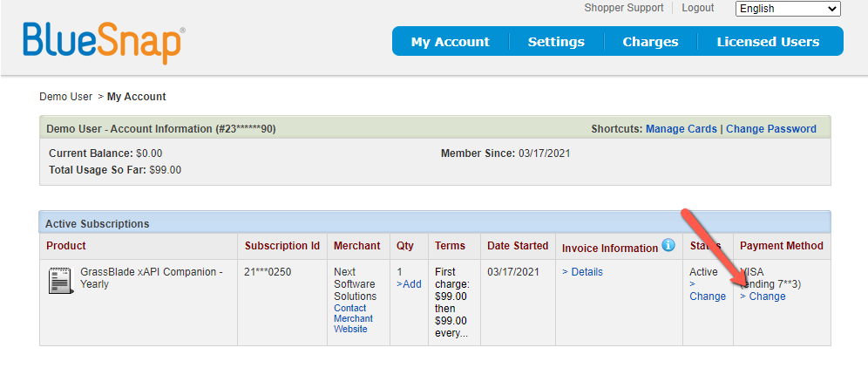Screen dimensions: 868x368
Task: Open the Settings tab
Action: [x=556, y=42]
